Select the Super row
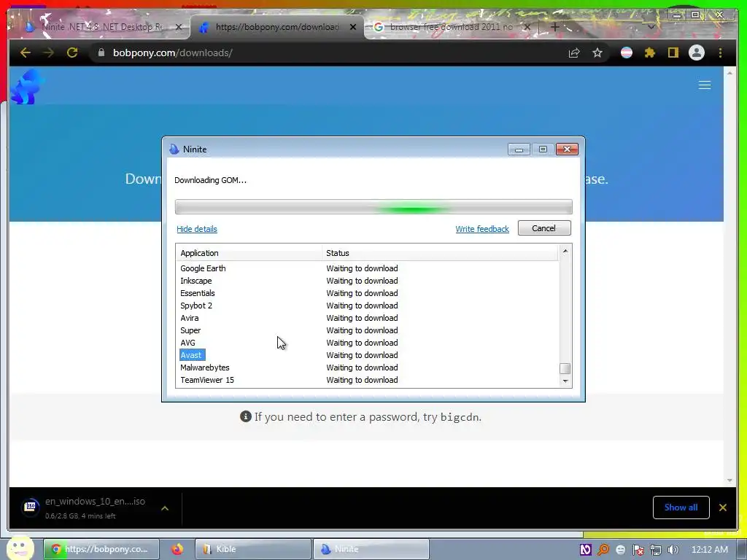The image size is (747, 560). (367, 330)
